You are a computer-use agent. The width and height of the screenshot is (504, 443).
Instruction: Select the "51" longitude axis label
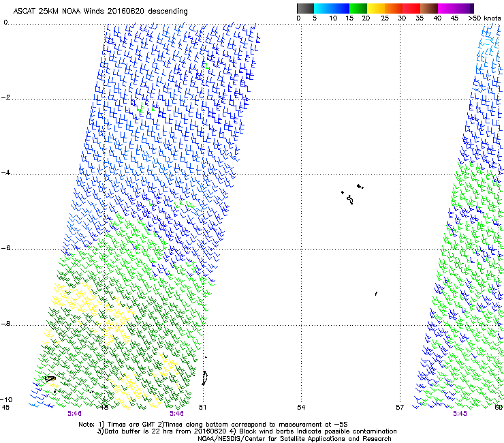pyautogui.click(x=202, y=408)
